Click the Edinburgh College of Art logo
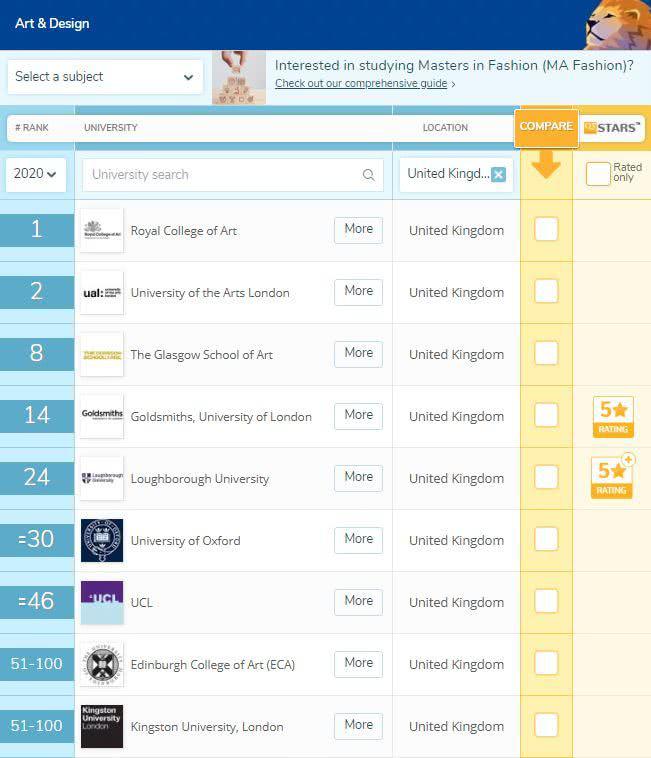651x758 pixels. [x=102, y=664]
